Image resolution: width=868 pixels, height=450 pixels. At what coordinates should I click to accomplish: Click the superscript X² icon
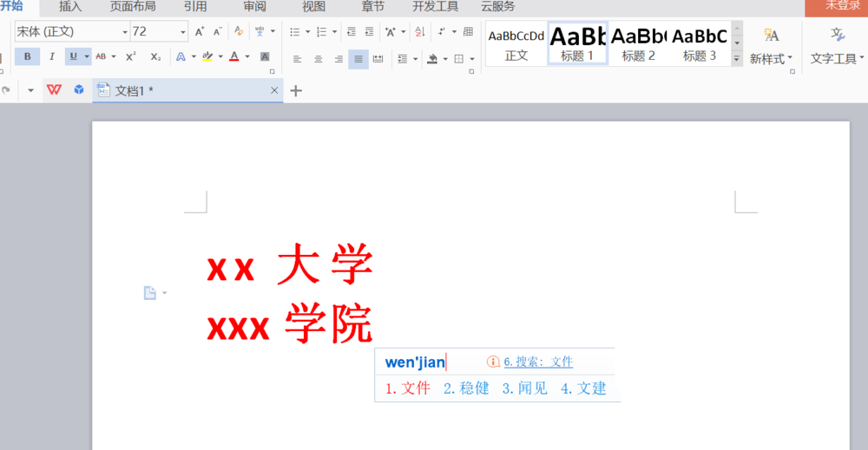[130, 56]
